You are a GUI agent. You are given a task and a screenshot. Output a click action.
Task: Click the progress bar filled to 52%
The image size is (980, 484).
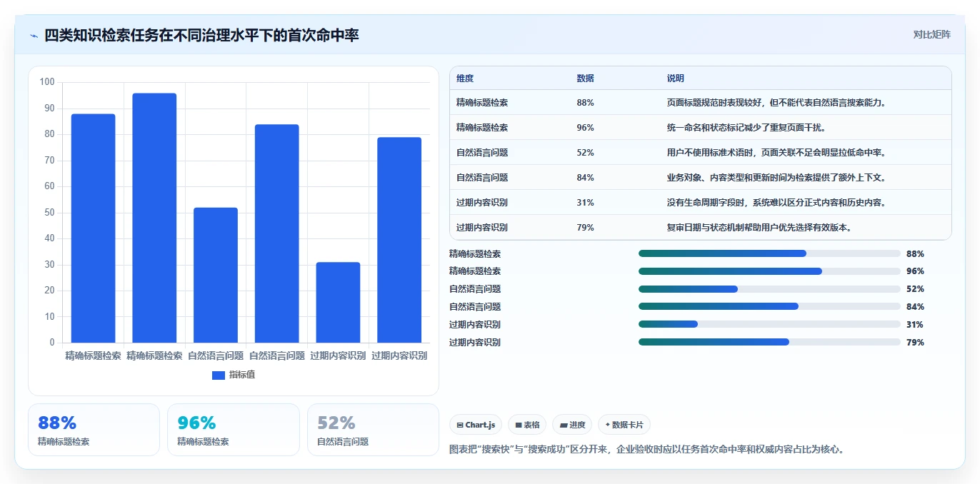point(769,289)
